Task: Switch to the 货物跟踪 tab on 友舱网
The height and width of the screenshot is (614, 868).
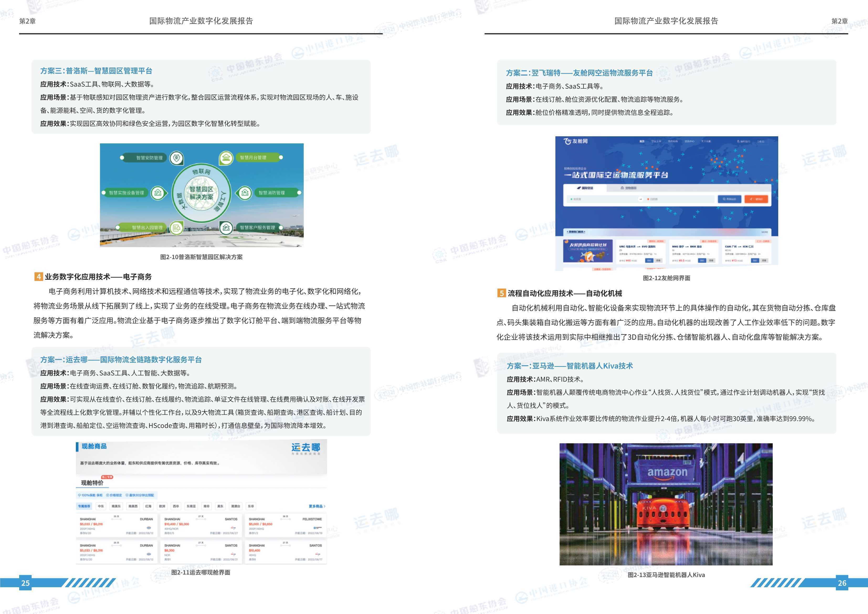Action: pyautogui.click(x=629, y=188)
